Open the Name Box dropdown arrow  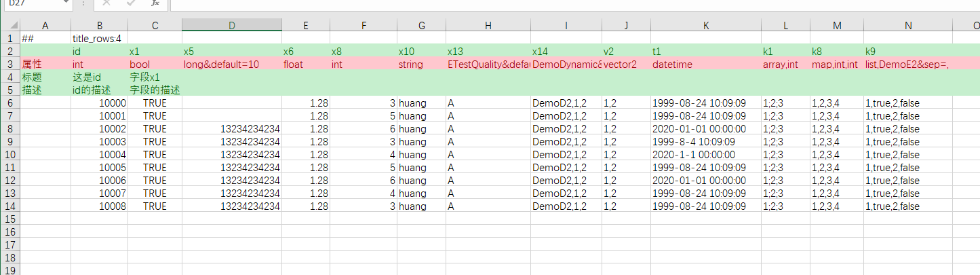coord(65,3)
